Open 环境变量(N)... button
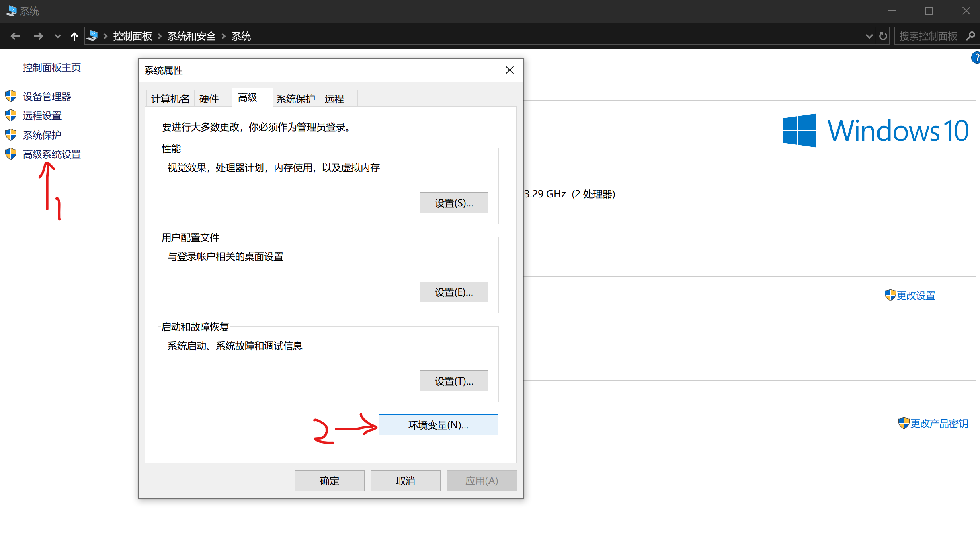The height and width of the screenshot is (543, 980). point(439,425)
